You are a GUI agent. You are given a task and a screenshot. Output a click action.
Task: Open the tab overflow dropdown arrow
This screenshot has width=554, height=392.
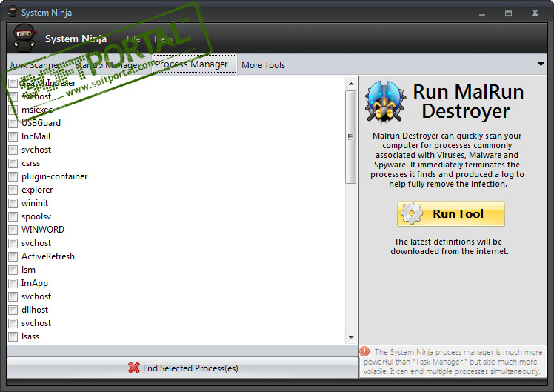click(x=541, y=64)
